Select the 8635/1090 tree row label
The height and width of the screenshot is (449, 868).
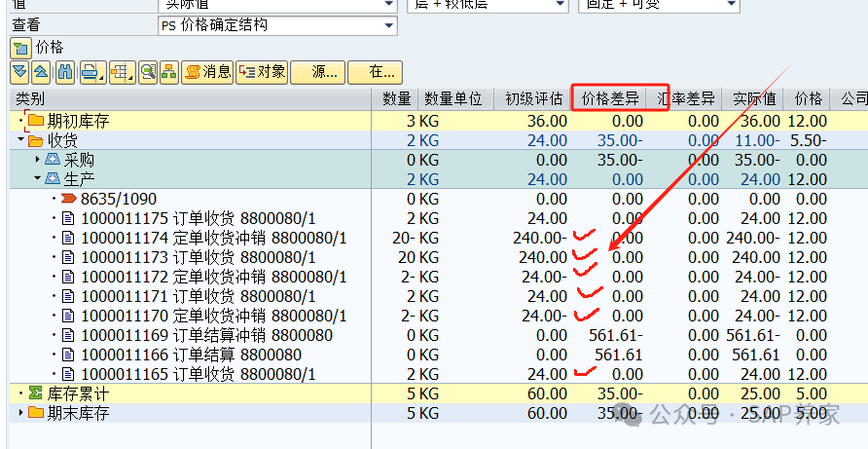[119, 199]
